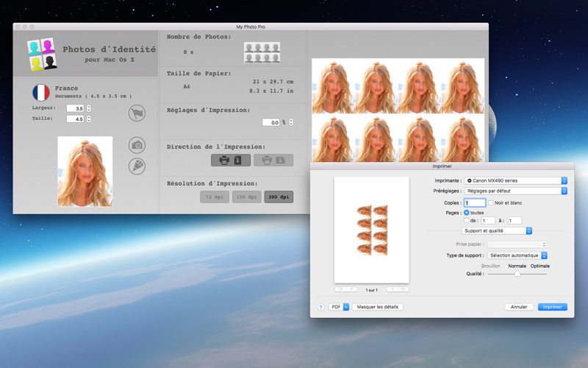This screenshot has height=368, width=588.
Task: Open the Type de support dropdown
Action: [x=519, y=255]
